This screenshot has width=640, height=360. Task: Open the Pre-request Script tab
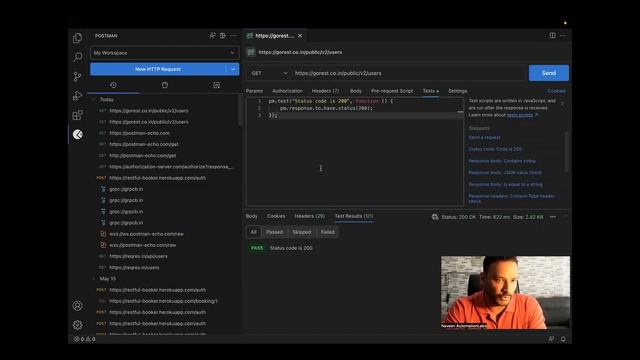tap(392, 91)
